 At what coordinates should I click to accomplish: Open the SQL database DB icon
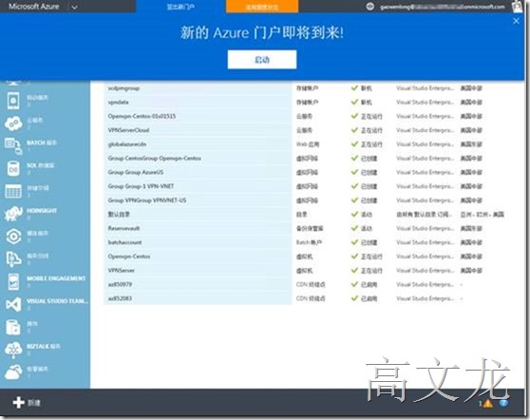(13, 168)
